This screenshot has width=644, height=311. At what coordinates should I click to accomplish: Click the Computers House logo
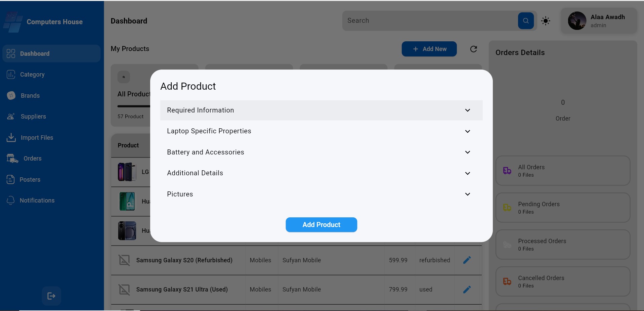point(13,22)
